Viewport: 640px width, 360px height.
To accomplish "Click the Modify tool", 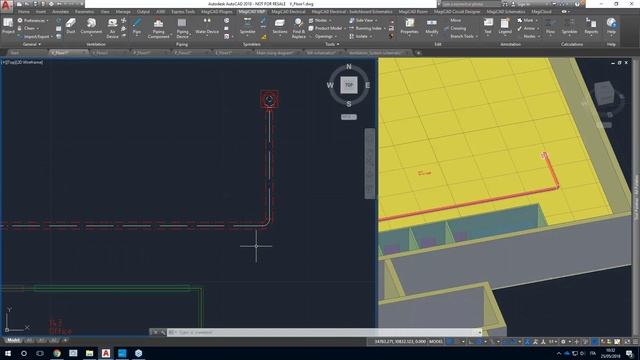I will (x=431, y=26).
